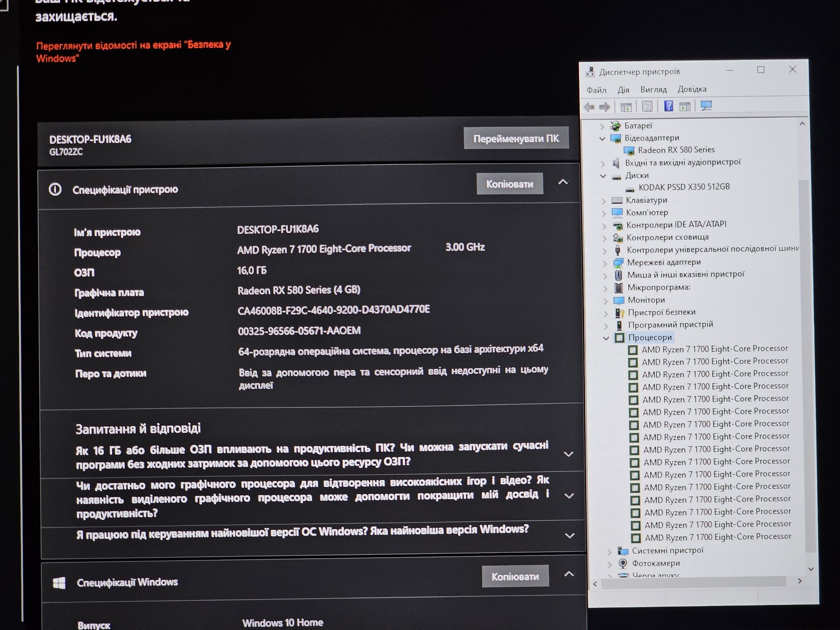This screenshot has width=840, height=630.
Task: Click the scroll right arrow in Device Manager
Action: point(800,581)
